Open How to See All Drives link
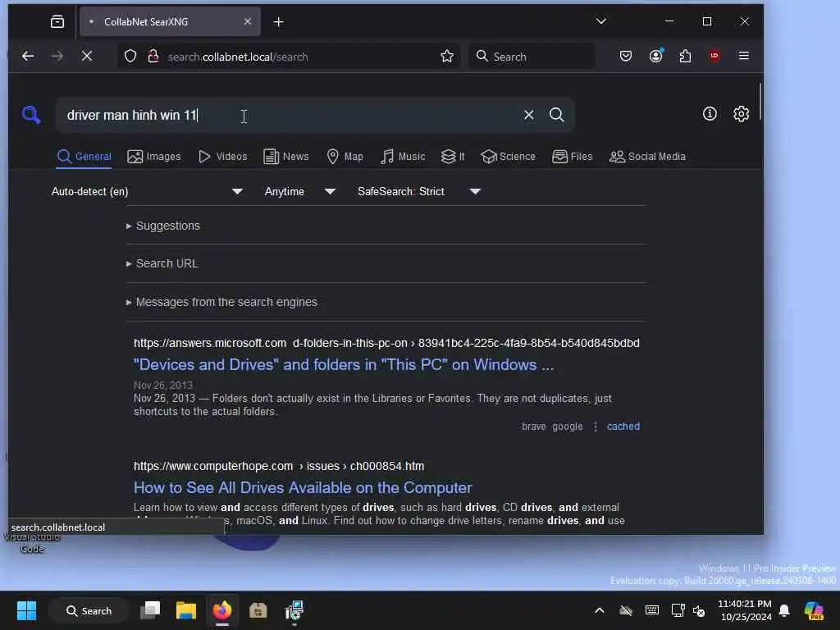This screenshot has height=630, width=840. tap(303, 488)
